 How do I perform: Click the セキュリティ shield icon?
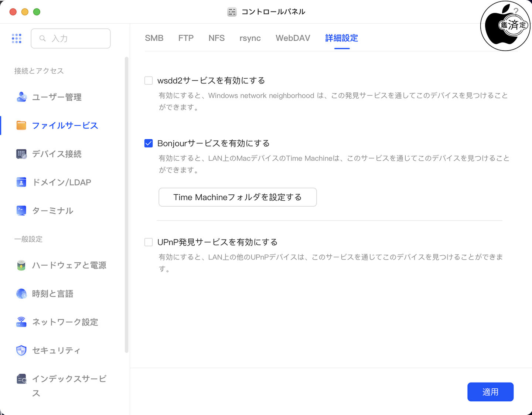click(x=21, y=350)
